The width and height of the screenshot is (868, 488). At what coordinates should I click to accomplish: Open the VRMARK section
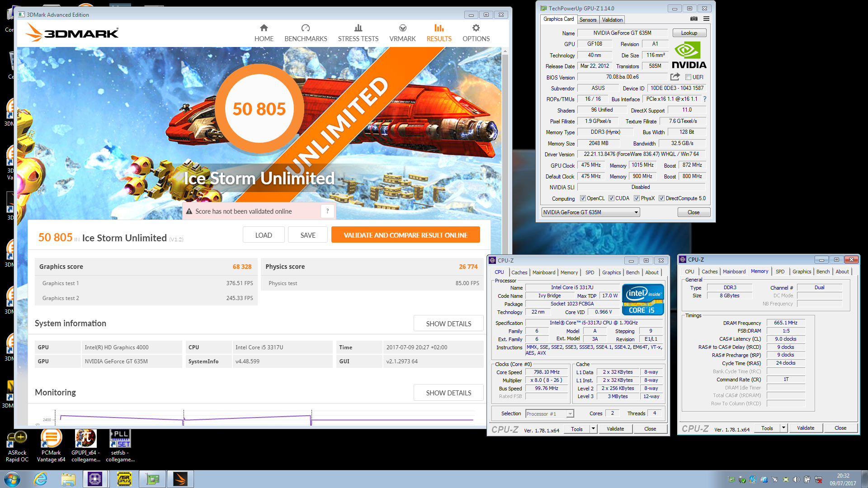pos(402,33)
